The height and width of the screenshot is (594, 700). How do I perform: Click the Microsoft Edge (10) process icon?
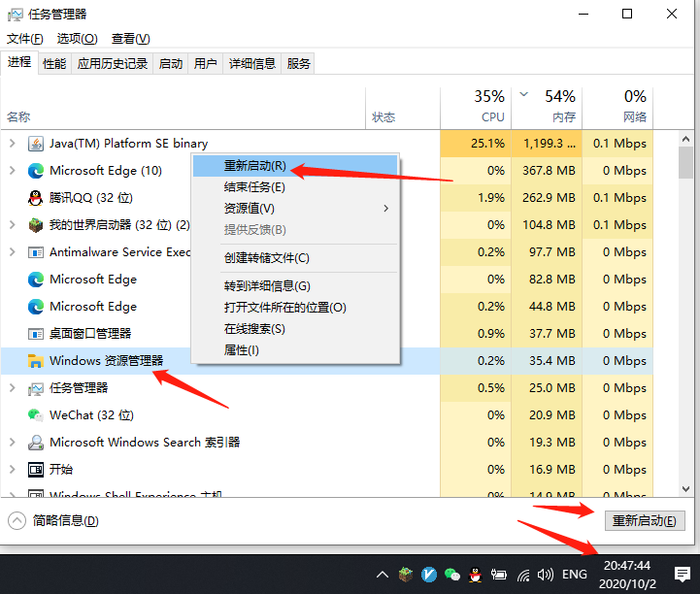coord(36,171)
